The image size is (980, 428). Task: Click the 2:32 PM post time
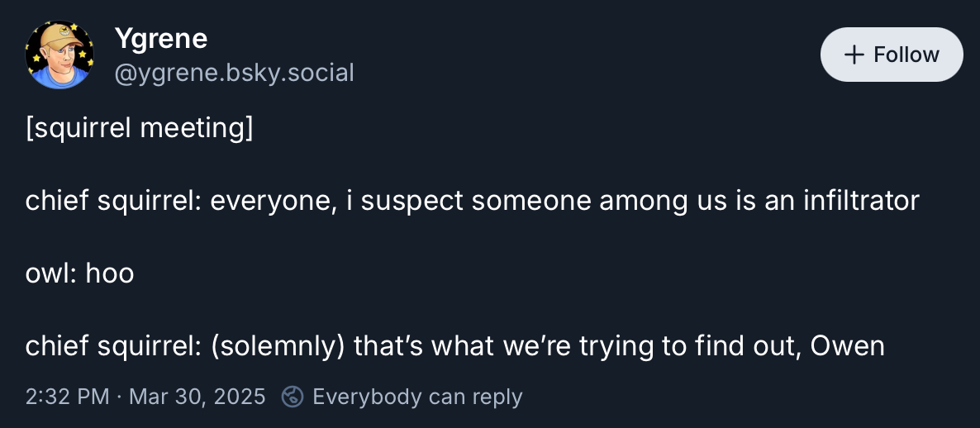pos(67,397)
